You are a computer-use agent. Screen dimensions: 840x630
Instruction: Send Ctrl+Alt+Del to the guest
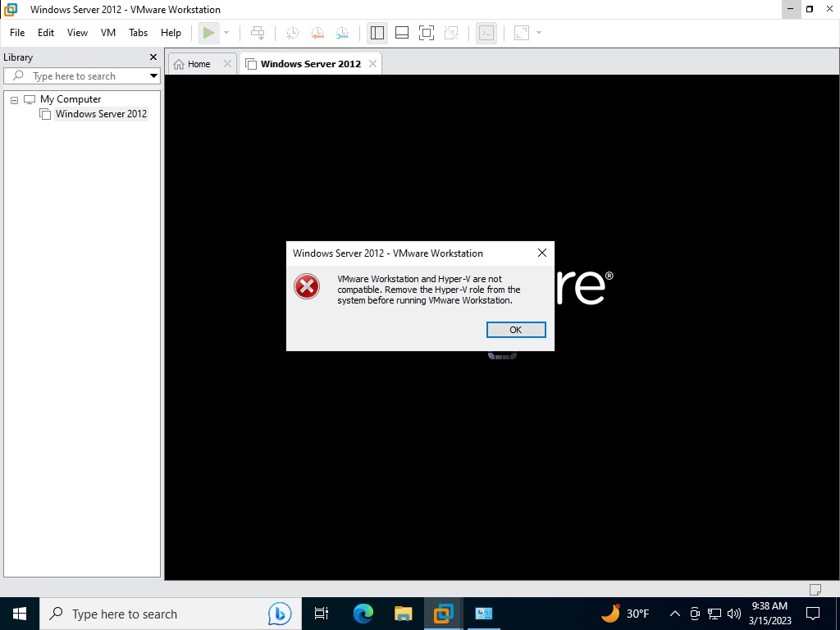258,33
